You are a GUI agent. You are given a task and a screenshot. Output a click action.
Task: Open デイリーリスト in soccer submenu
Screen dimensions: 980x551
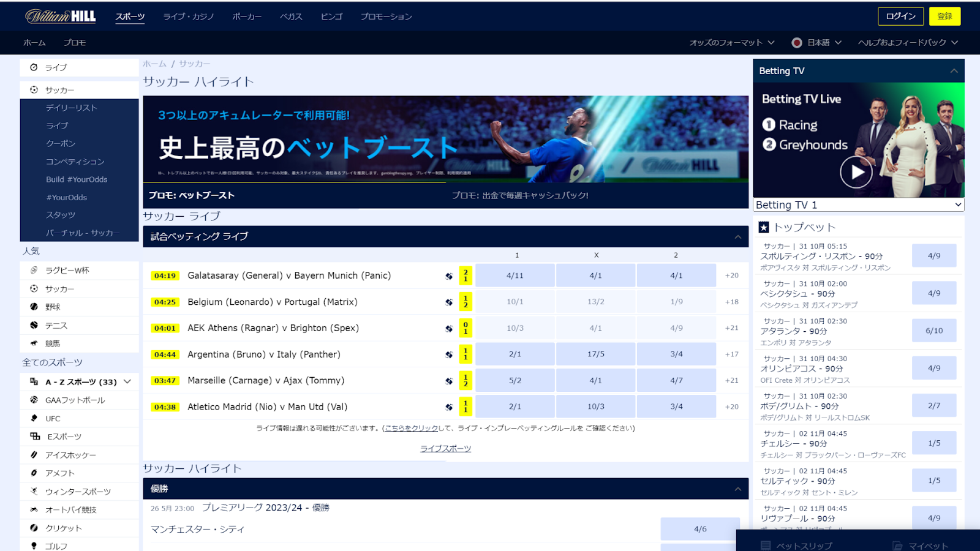[72, 108]
